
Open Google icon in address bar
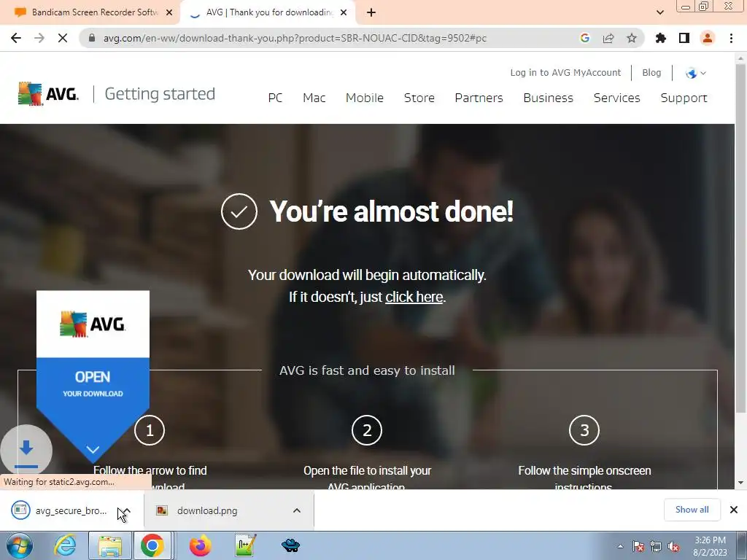584,38
